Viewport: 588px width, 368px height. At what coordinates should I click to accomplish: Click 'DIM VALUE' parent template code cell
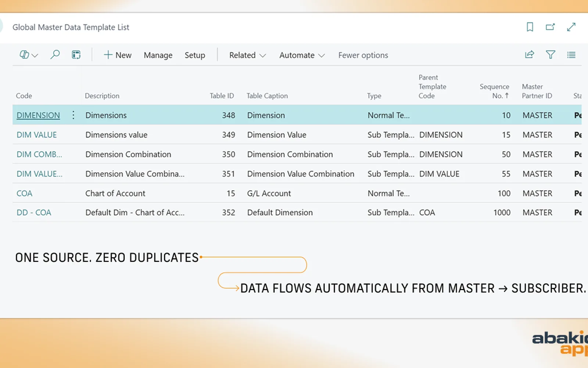coord(439,174)
